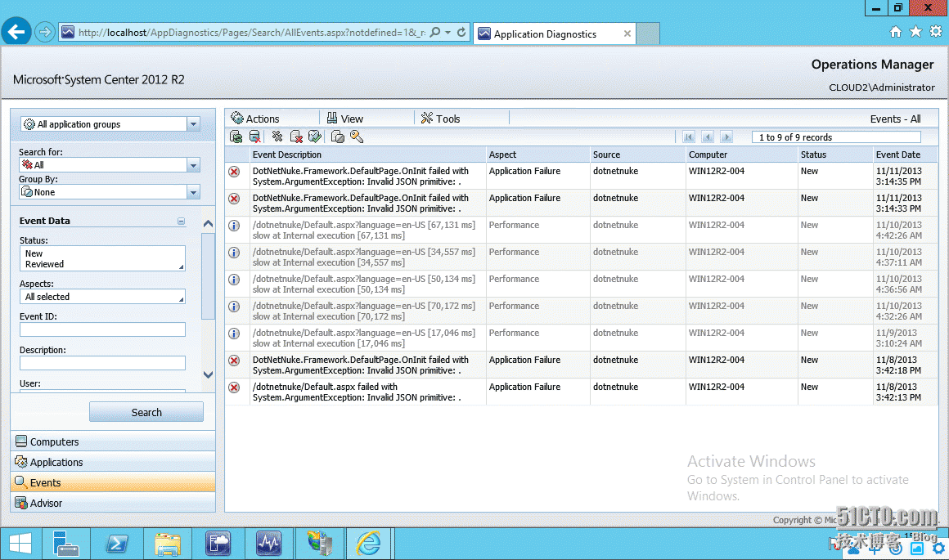Image resolution: width=949 pixels, height=560 pixels.
Task: Click info icon of the 17,046 ms event
Action: pos(234,334)
